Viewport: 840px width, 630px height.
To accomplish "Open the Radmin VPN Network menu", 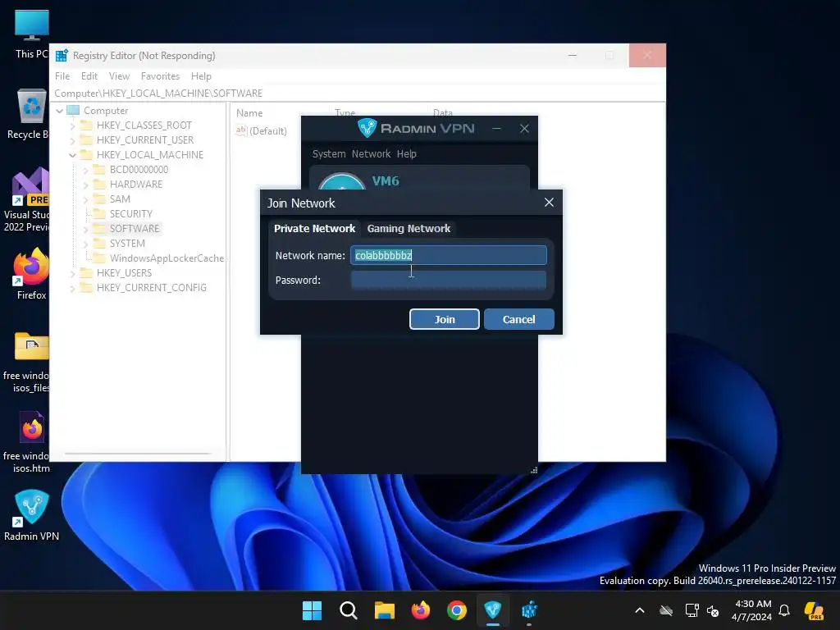I will [x=371, y=154].
